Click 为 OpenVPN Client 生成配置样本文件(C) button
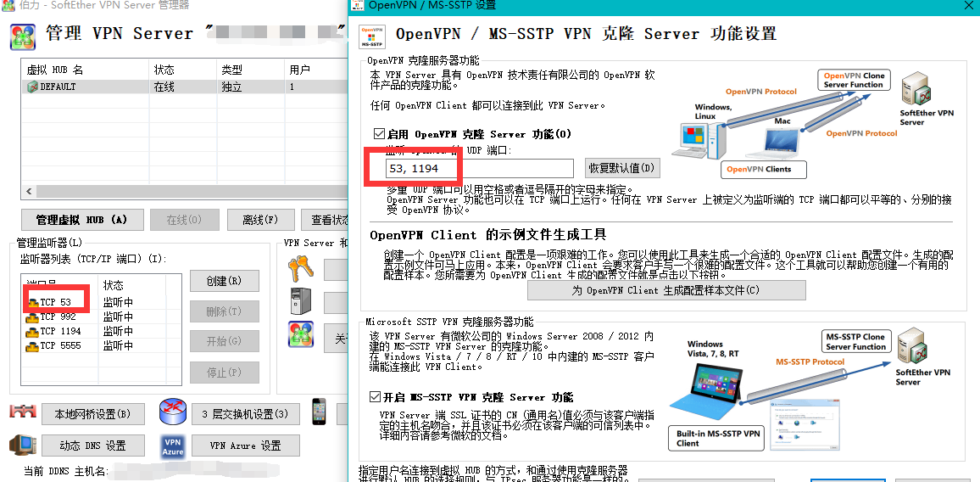The width and height of the screenshot is (980, 482). [666, 290]
